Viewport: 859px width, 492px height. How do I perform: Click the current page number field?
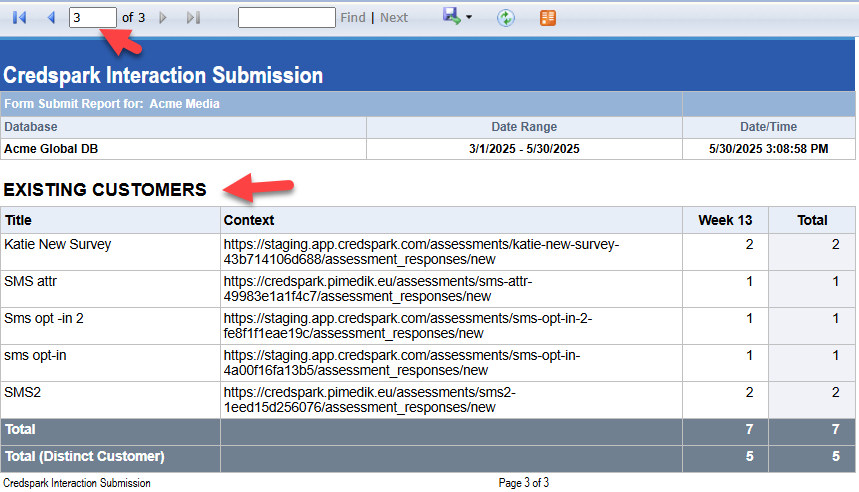92,18
